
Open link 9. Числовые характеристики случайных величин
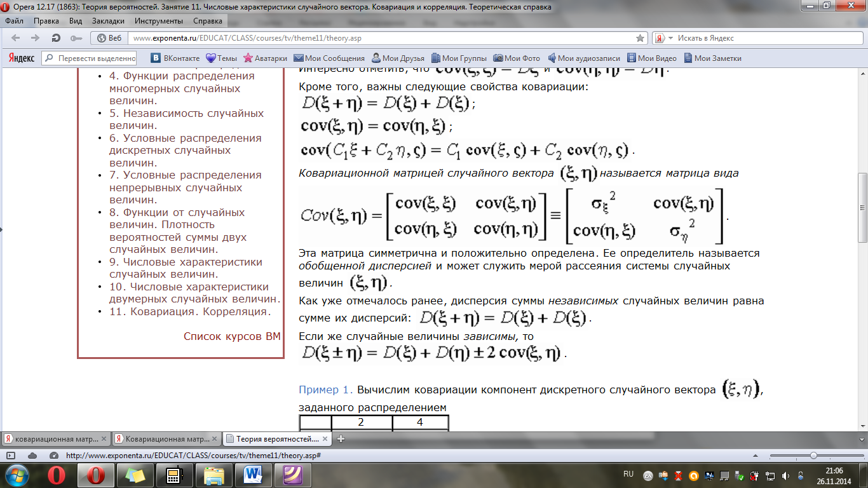(186, 268)
